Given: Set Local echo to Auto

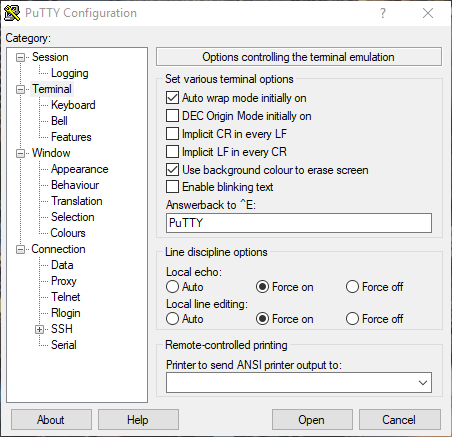Looking at the screenshot, I should (x=172, y=287).
